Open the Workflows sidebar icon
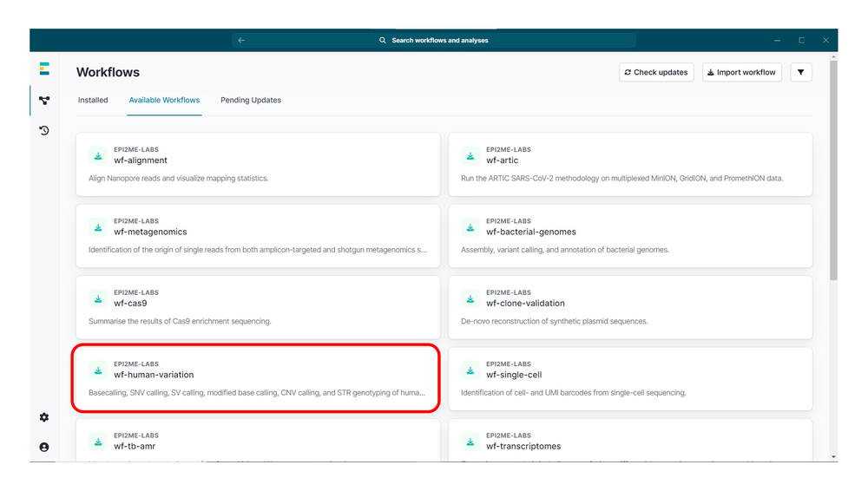This screenshot has width=868, height=491. 44,100
